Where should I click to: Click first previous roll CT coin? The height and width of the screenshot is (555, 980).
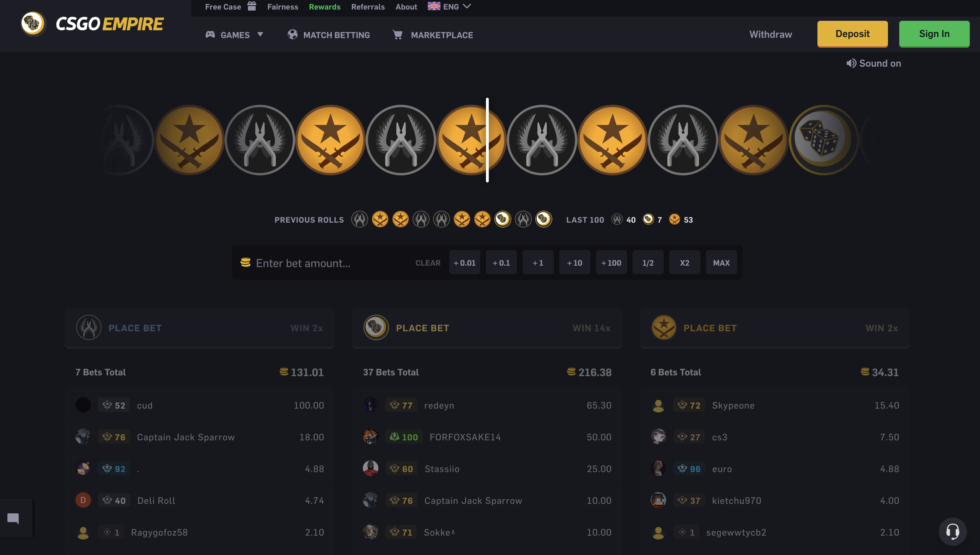360,219
